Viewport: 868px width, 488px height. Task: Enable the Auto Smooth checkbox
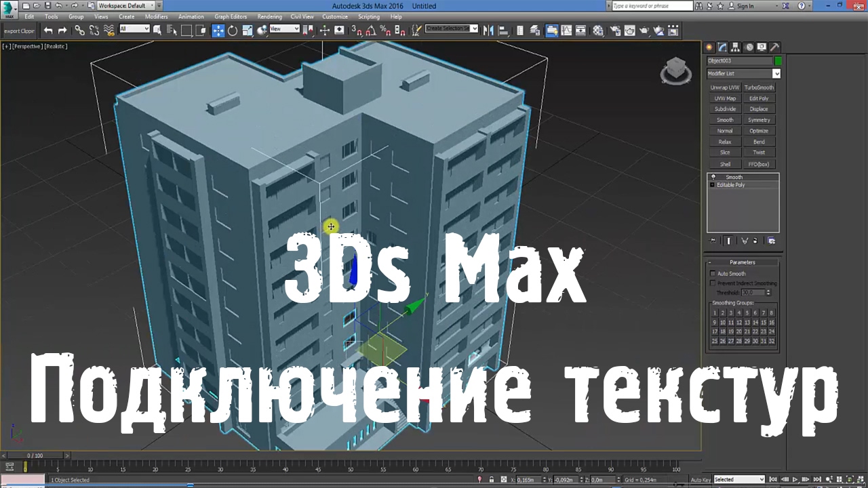[713, 274]
